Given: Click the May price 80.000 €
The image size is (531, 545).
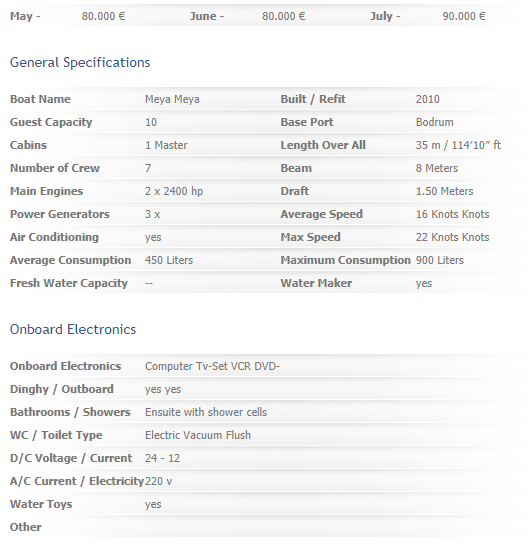Looking at the screenshot, I should (103, 16).
